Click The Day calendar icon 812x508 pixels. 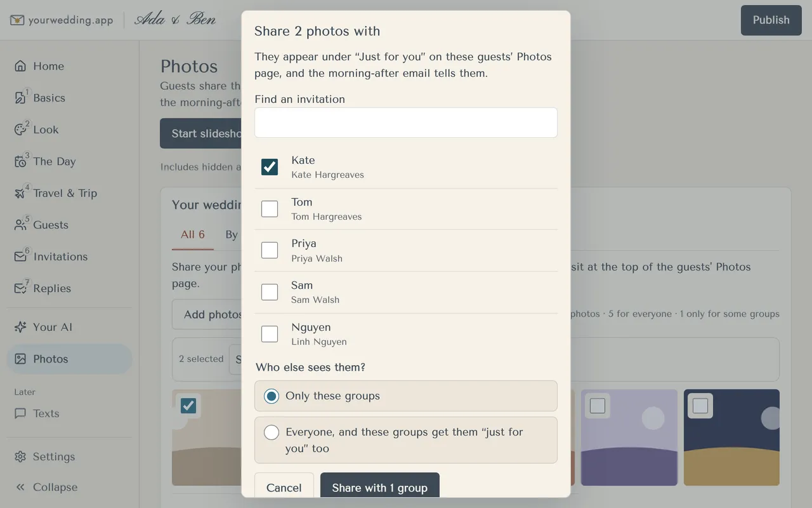tap(20, 161)
